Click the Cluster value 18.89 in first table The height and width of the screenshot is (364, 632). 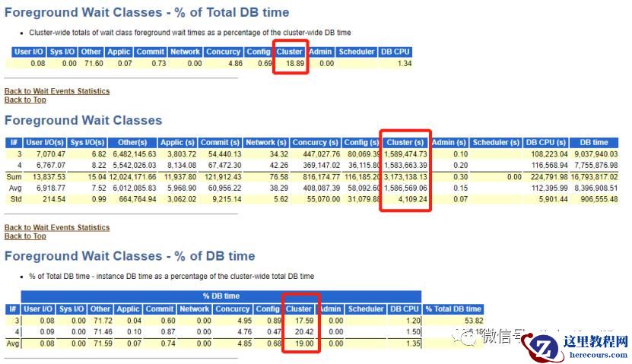(295, 63)
